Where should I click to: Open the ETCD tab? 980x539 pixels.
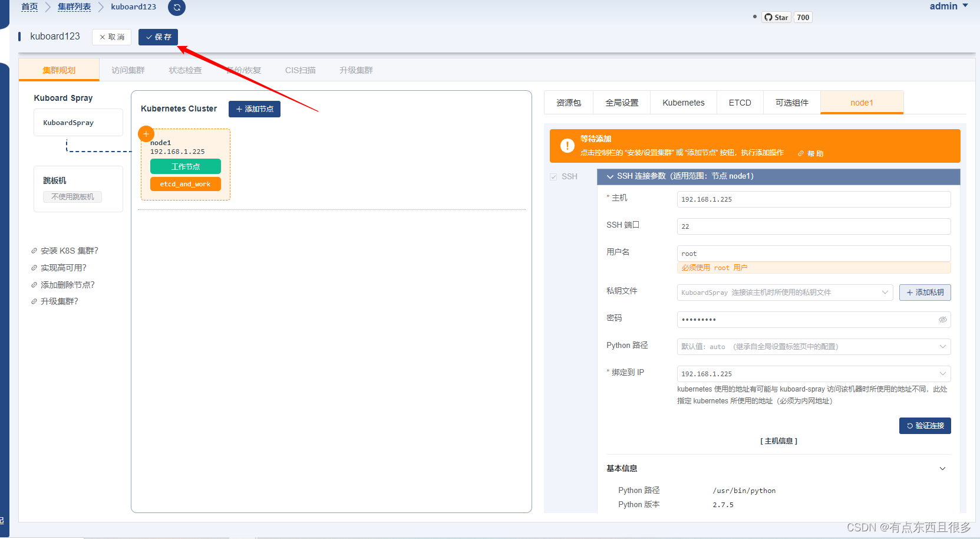pyautogui.click(x=740, y=103)
